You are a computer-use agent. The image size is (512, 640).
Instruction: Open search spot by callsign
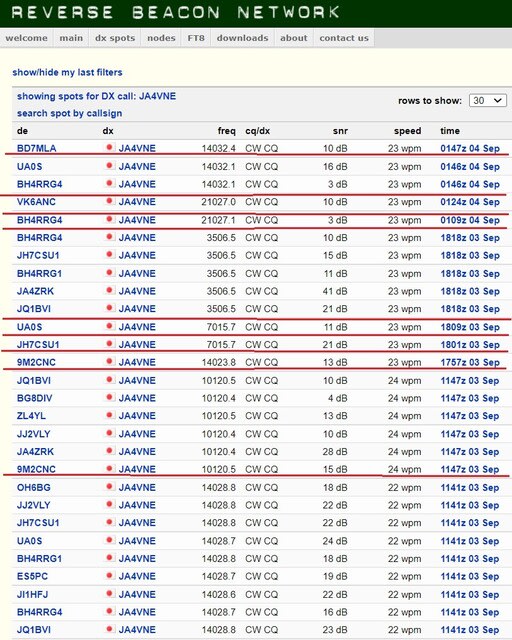[69, 113]
